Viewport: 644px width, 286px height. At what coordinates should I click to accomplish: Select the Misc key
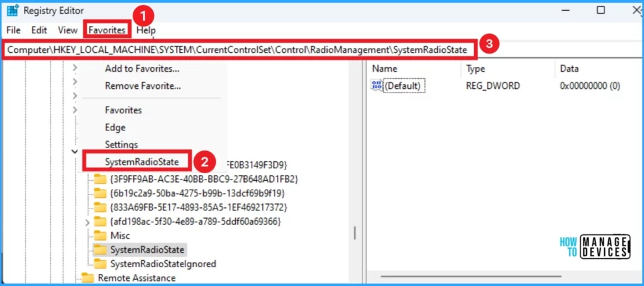point(120,236)
